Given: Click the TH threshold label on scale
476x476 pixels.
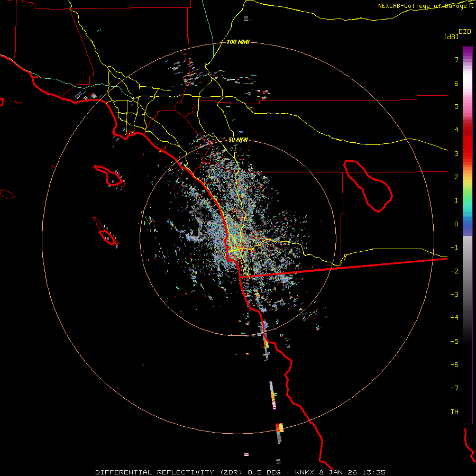Looking at the screenshot, I should tap(454, 412).
